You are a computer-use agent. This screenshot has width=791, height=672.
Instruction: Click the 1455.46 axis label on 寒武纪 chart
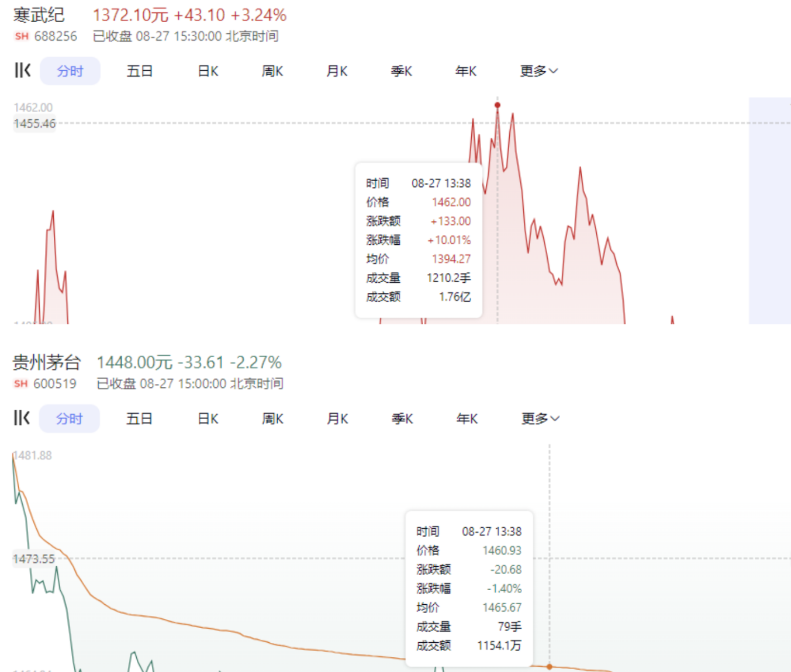pyautogui.click(x=34, y=124)
